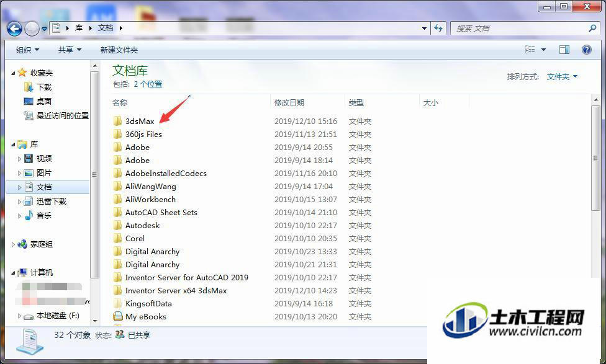Screen dimensions: 606x364
Task: Sort by the 修改日期 column header
Action: click(289, 103)
